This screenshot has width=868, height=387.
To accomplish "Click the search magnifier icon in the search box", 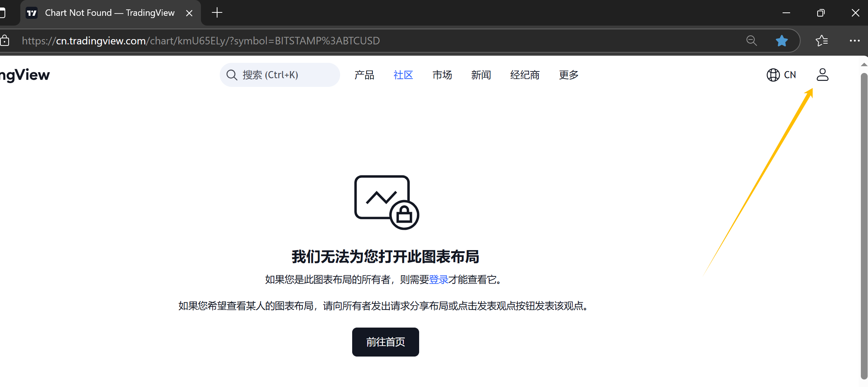I will pyautogui.click(x=232, y=74).
